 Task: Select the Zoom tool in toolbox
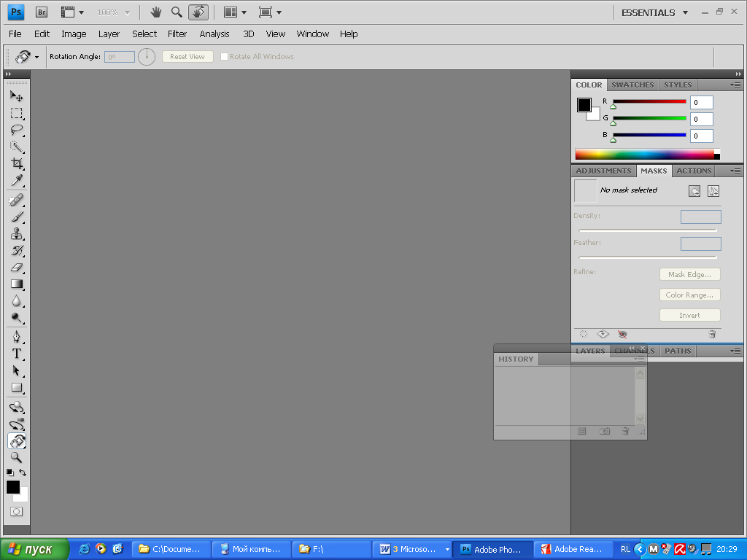pos(17,458)
